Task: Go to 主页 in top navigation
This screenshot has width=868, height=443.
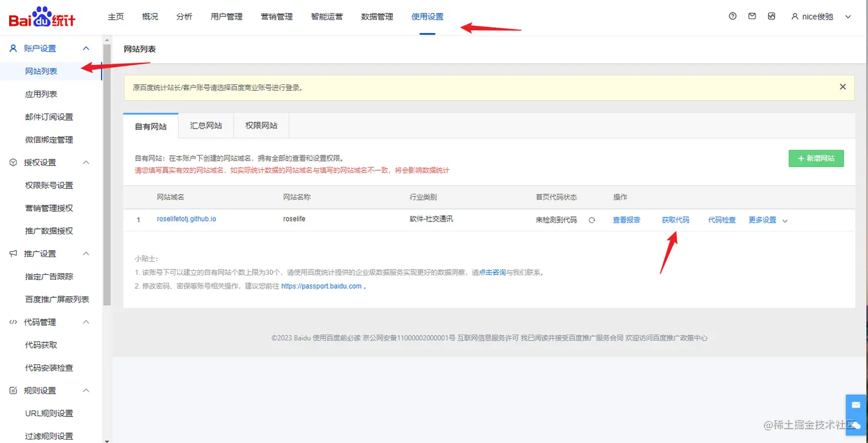Action: tap(116, 17)
